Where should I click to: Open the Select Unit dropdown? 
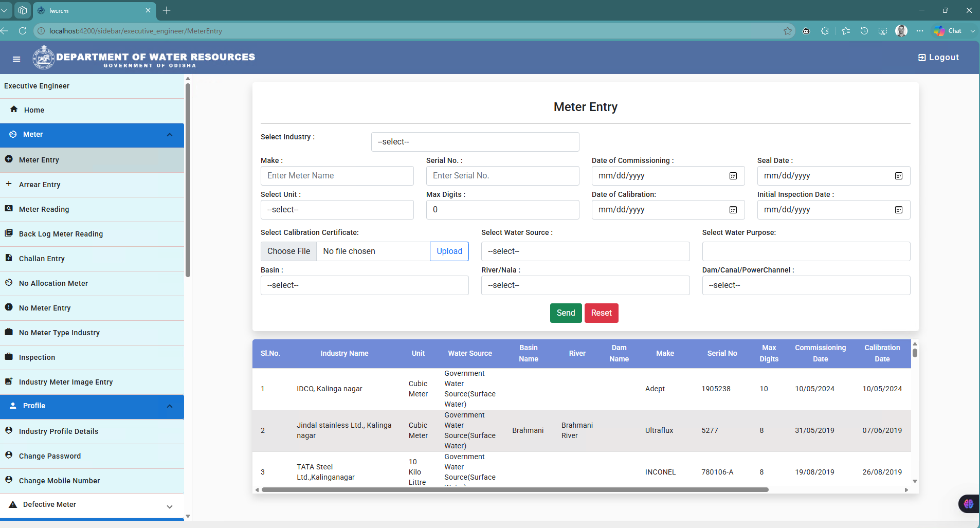click(x=337, y=210)
